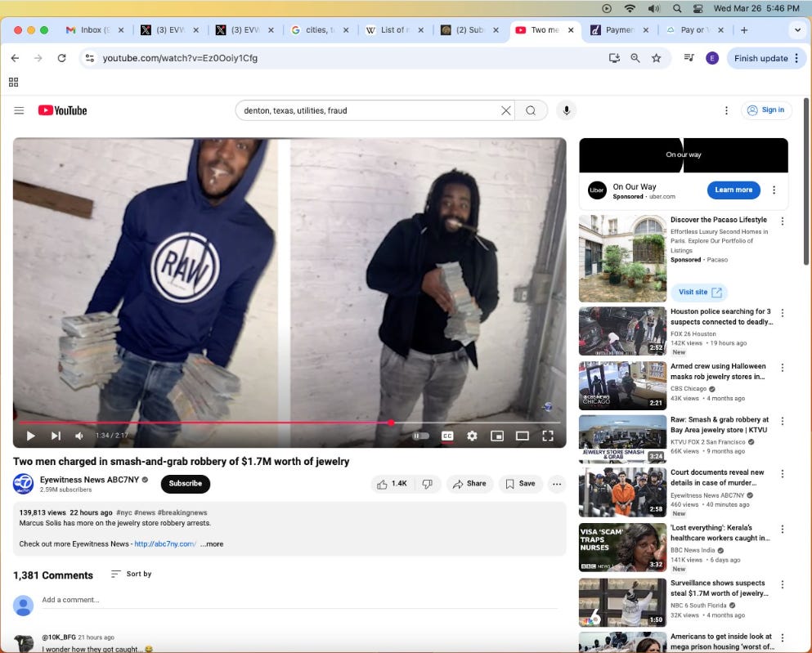Click Learn more on Uber ad

733,190
